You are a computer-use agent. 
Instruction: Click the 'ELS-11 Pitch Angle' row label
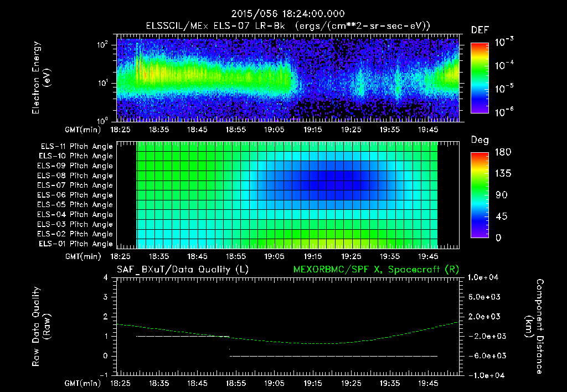click(x=76, y=147)
